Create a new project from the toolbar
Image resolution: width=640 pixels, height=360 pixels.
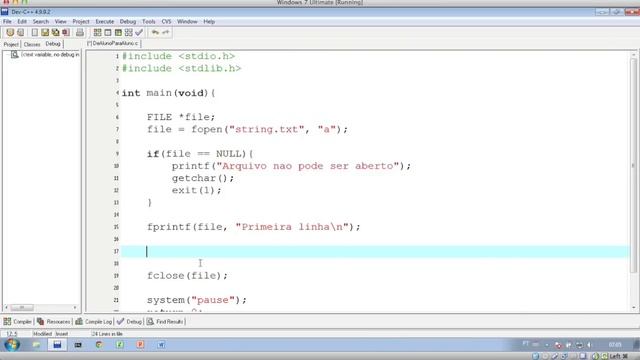(10, 32)
